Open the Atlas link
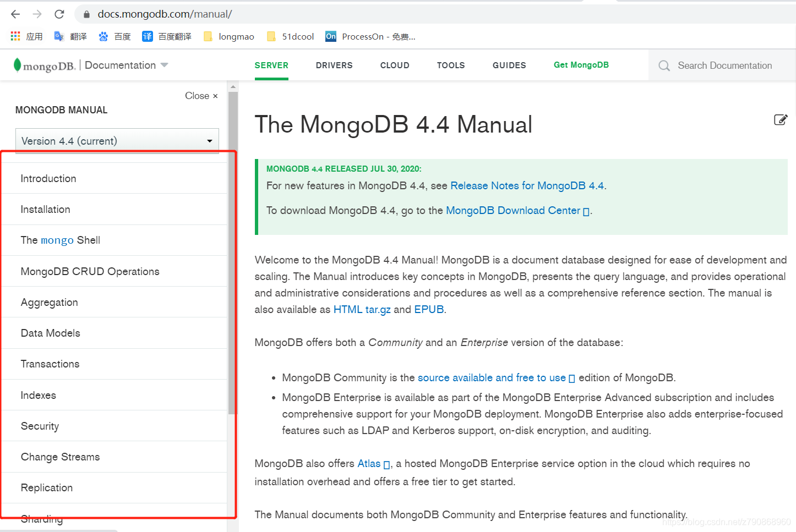This screenshot has height=532, width=796. (369, 463)
